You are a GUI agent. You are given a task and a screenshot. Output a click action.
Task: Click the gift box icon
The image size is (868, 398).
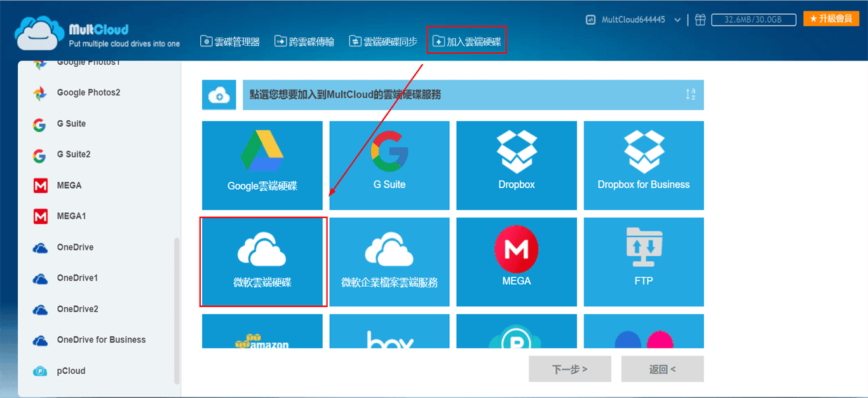coord(700,20)
